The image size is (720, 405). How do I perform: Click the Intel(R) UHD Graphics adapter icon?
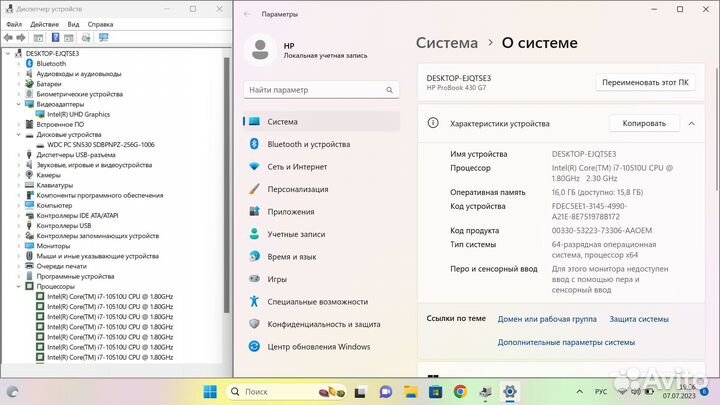click(x=40, y=114)
